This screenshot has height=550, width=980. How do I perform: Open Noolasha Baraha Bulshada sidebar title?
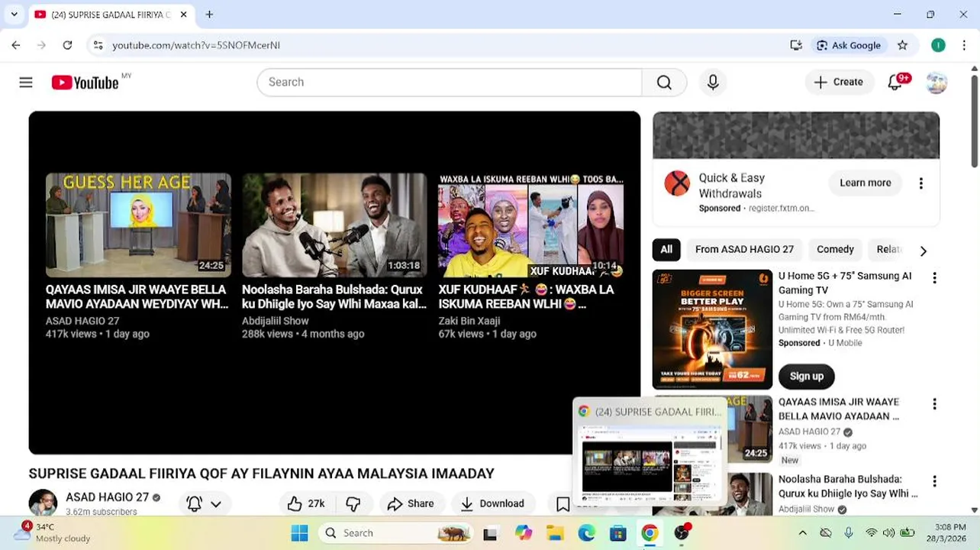click(x=848, y=487)
